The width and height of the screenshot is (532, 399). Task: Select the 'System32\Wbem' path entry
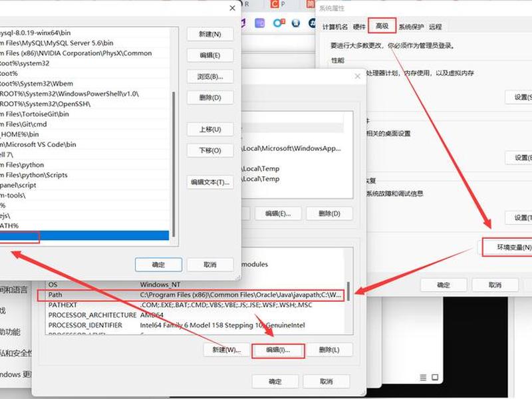(x=84, y=84)
